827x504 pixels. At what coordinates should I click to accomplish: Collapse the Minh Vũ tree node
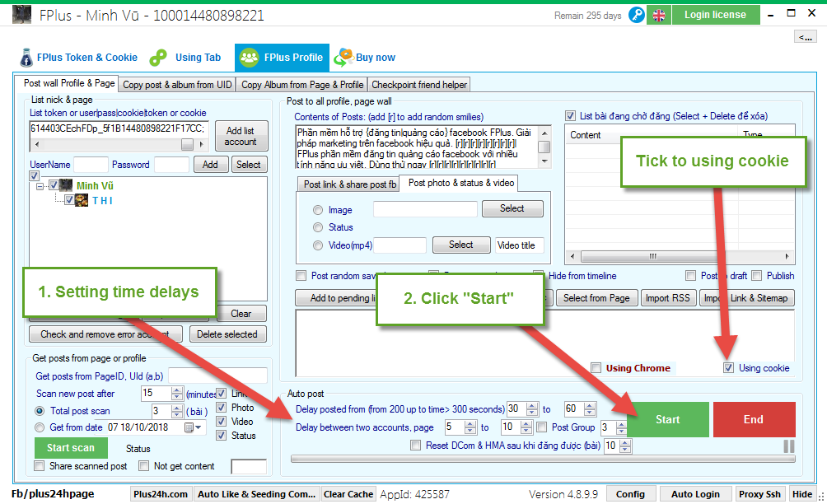pos(40,185)
